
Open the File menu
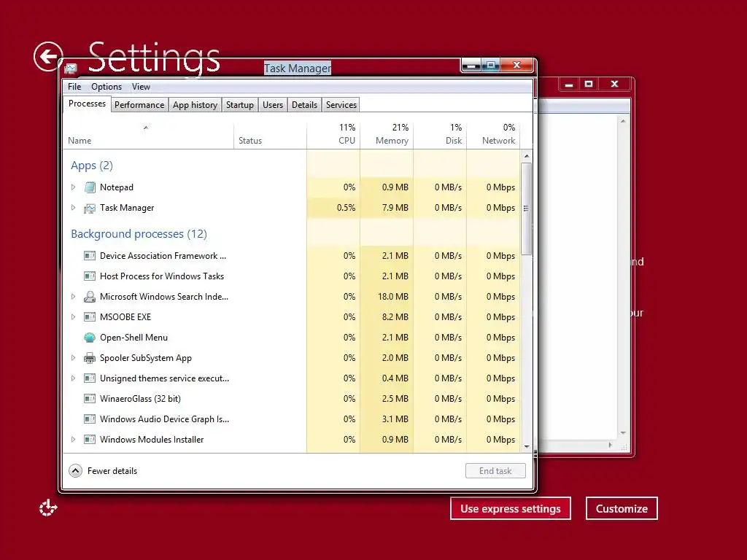[74, 87]
